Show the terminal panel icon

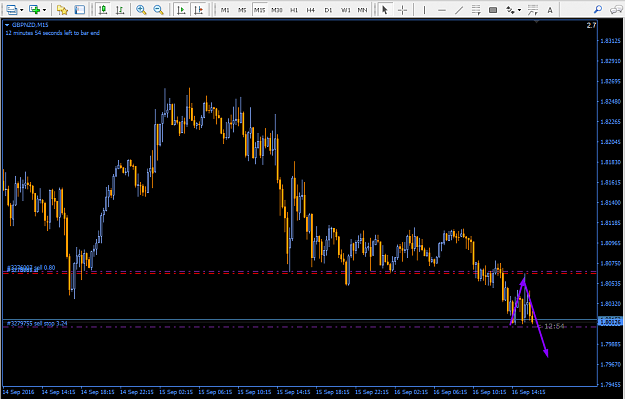pos(80,10)
